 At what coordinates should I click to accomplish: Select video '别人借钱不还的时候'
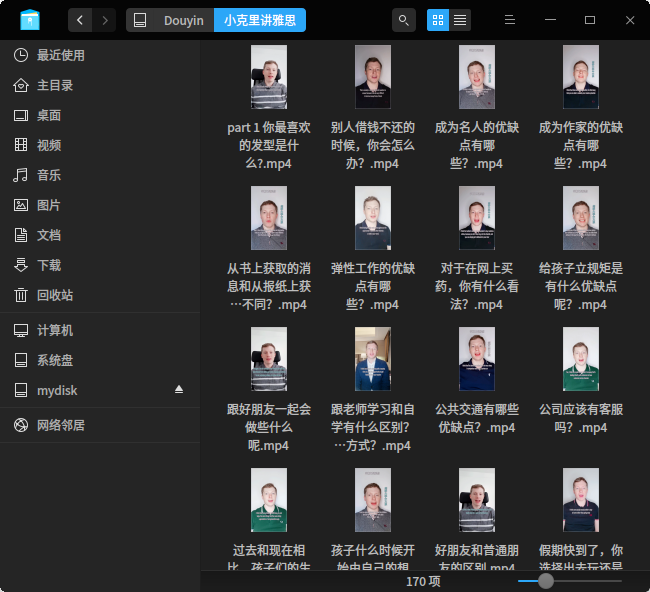coord(373,108)
